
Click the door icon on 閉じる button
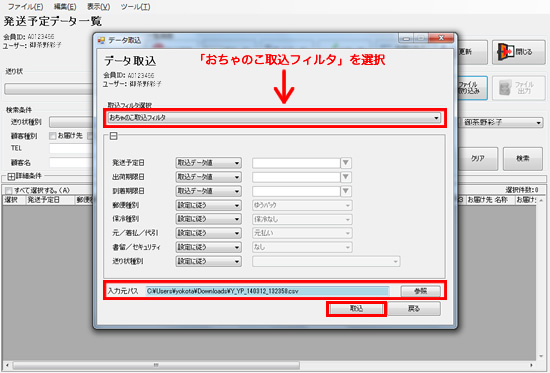[505, 52]
